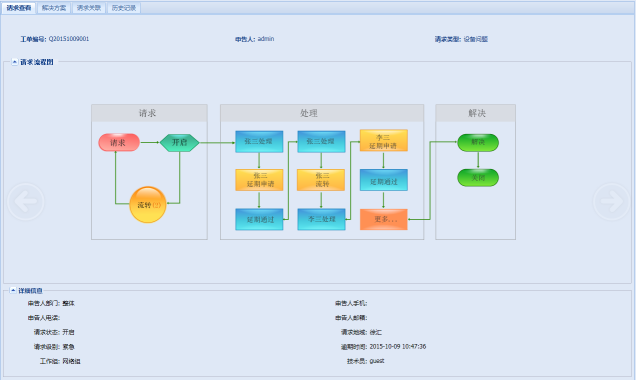The width and height of the screenshot is (636, 380).
Task: Select the 李三处理 blue node
Action: pyautogui.click(x=321, y=219)
